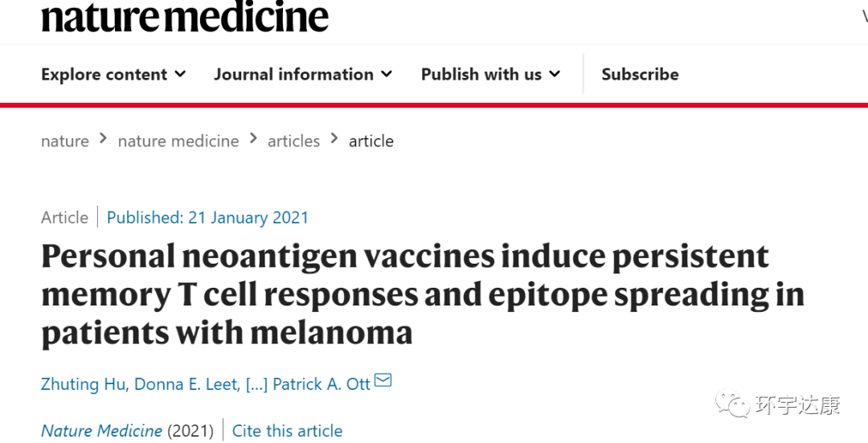Expand the Explore content menu
868x443 pixels.
coord(113,75)
